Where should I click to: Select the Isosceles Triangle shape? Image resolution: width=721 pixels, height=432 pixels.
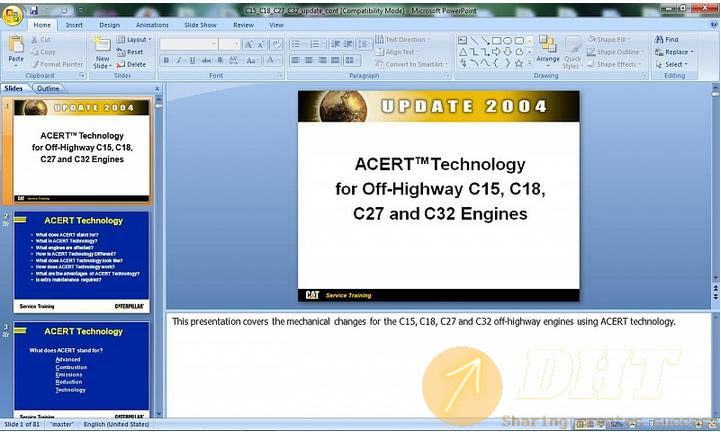[x=463, y=52]
